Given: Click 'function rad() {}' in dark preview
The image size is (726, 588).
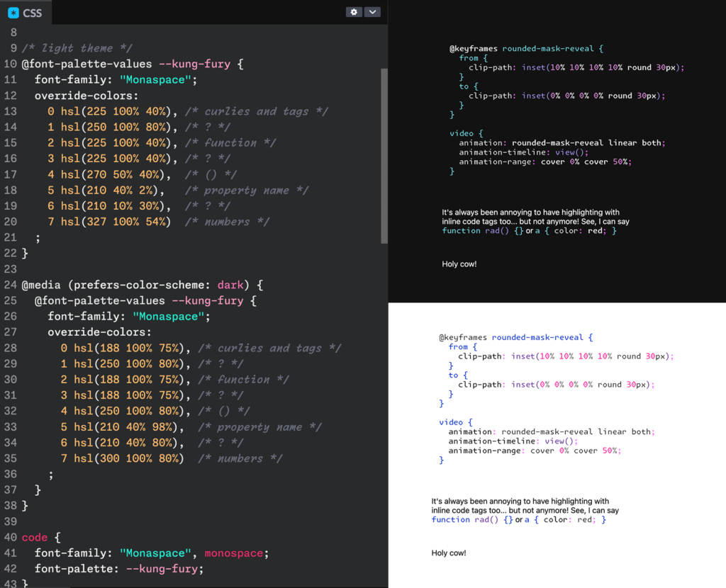Looking at the screenshot, I should tap(482, 231).
